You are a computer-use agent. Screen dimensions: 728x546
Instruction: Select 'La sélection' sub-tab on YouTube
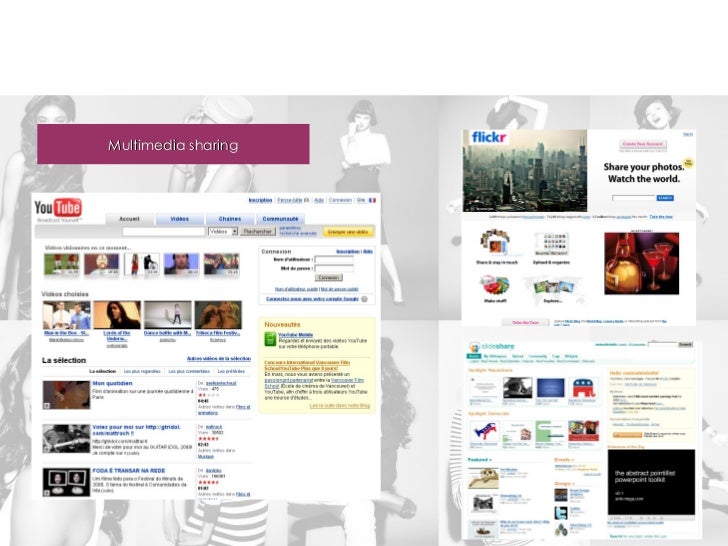(102, 371)
